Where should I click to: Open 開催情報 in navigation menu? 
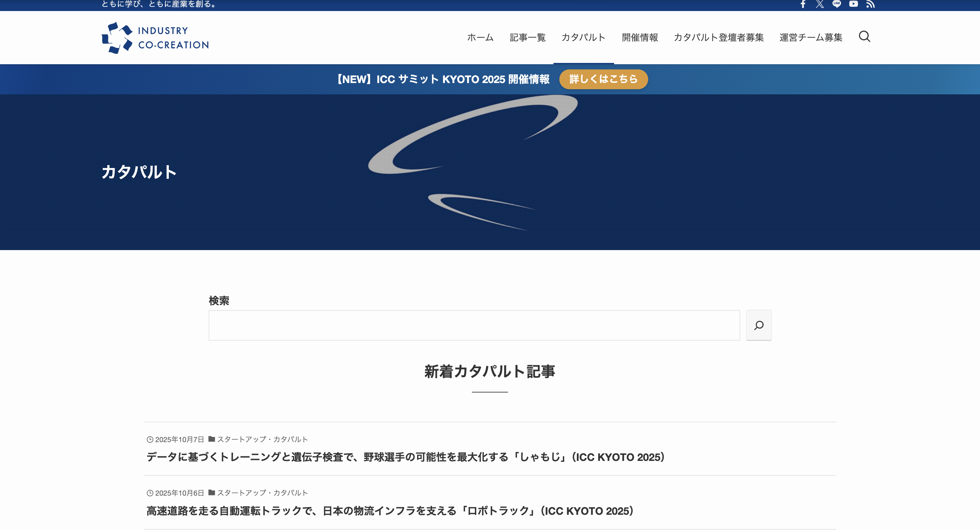pos(640,37)
